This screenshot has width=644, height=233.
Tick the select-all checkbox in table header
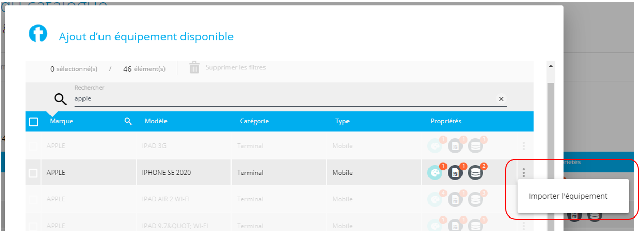pyautogui.click(x=34, y=122)
